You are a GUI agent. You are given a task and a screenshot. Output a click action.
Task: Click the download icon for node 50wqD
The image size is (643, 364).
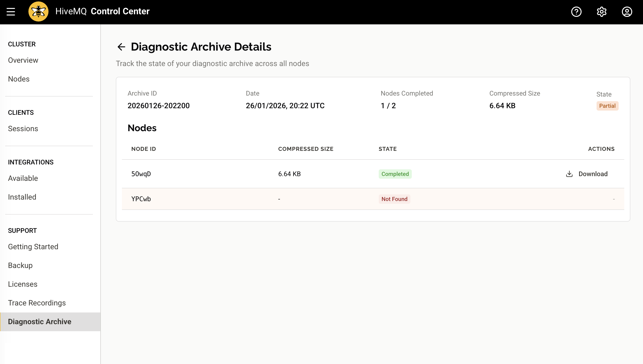click(x=569, y=174)
